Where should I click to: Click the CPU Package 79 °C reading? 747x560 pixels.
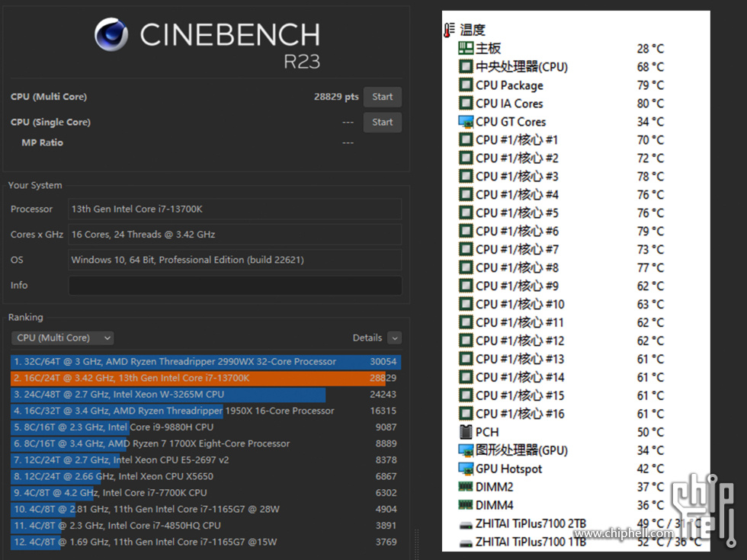click(x=650, y=85)
